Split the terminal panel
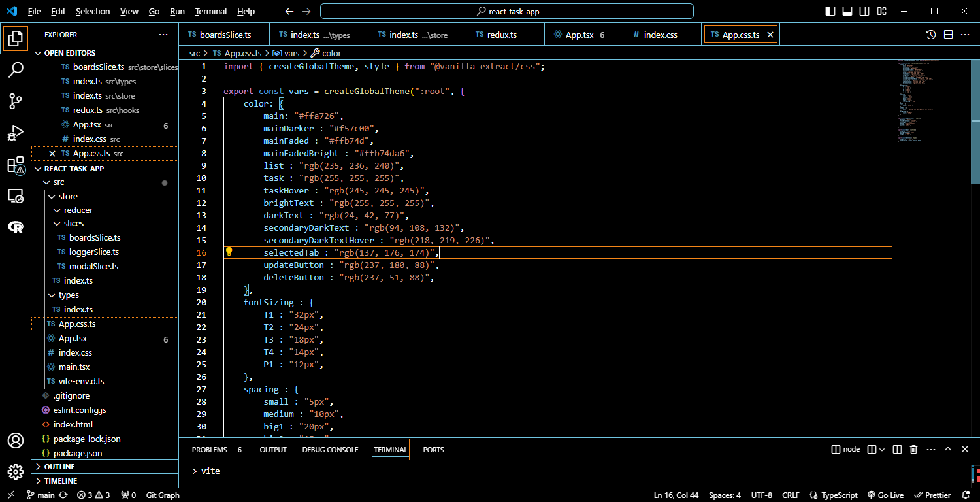 (x=897, y=449)
